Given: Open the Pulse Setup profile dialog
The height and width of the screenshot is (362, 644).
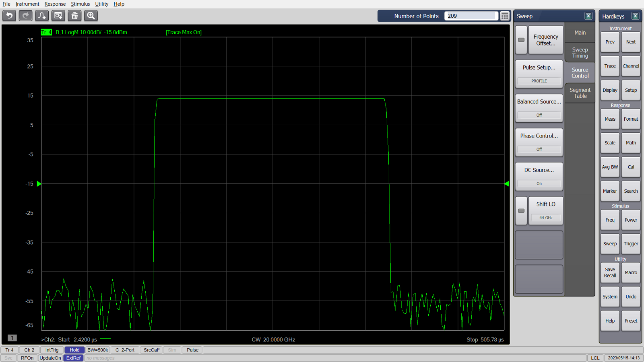Looking at the screenshot, I should [539, 67].
